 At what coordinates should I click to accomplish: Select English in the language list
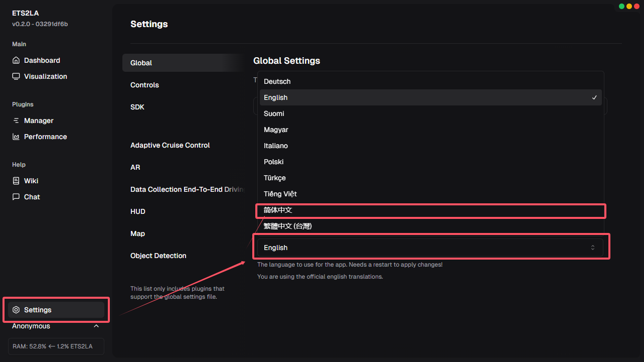tap(430, 97)
